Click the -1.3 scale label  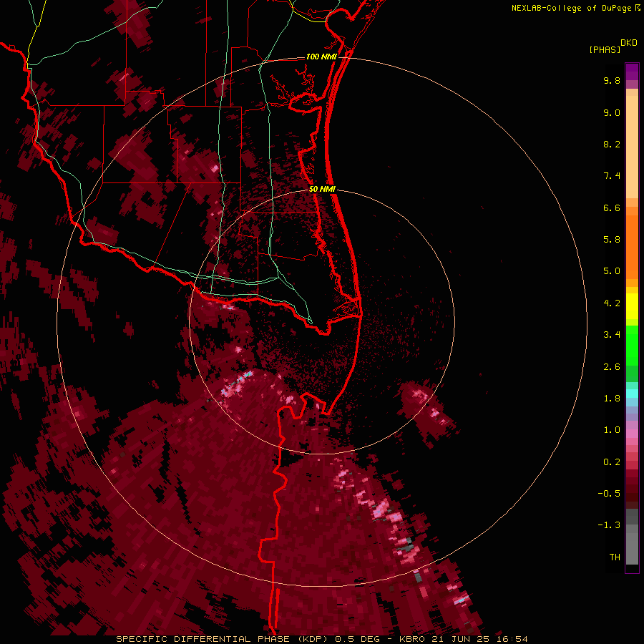coord(609,525)
